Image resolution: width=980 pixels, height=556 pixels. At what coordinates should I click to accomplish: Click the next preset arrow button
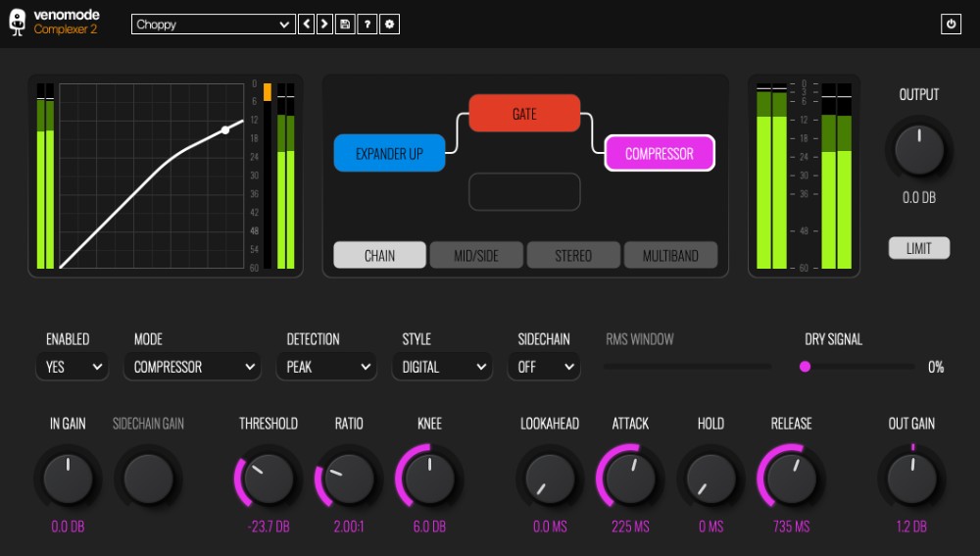click(324, 25)
